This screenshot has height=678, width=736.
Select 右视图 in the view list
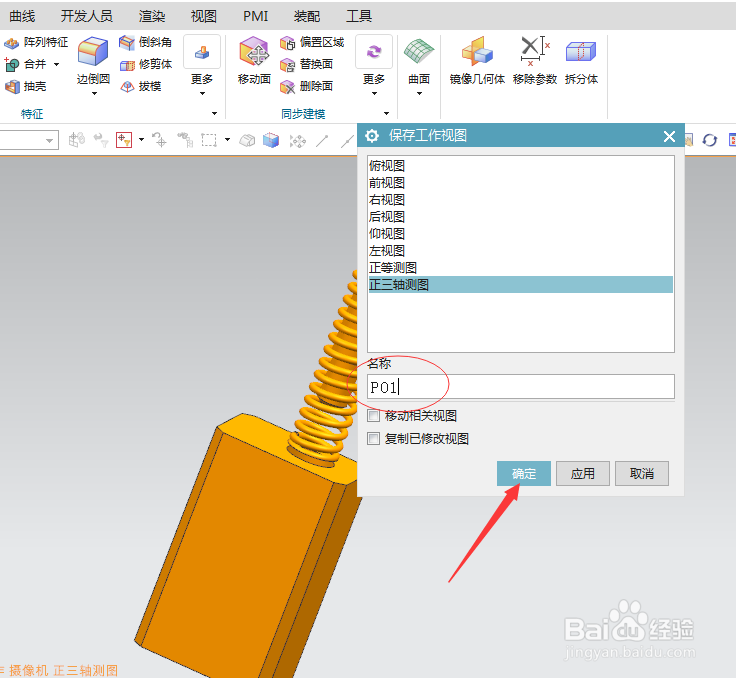521,200
